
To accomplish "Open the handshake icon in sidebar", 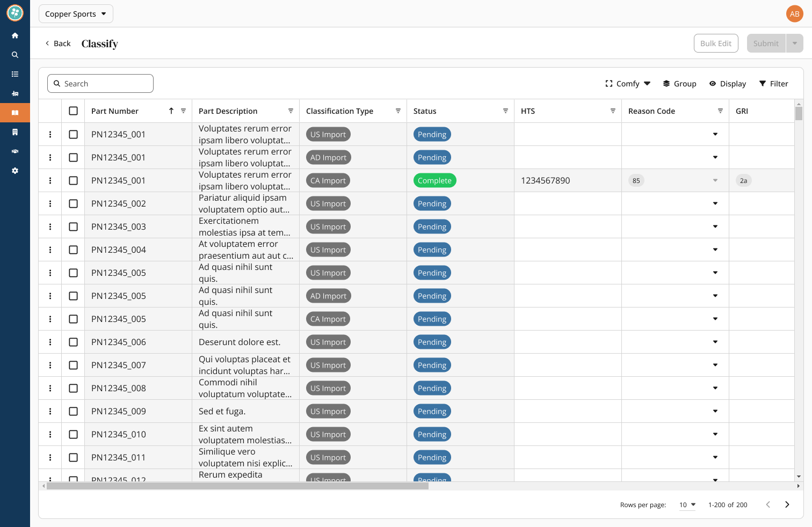I will tap(15, 151).
